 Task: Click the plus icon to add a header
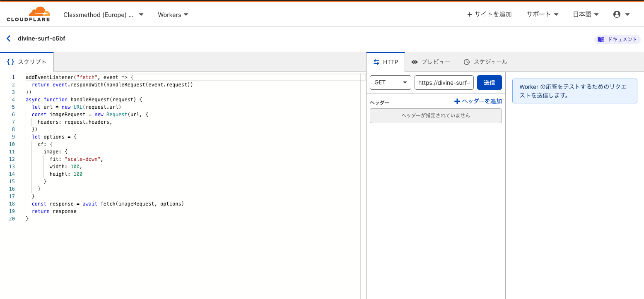[x=457, y=101]
